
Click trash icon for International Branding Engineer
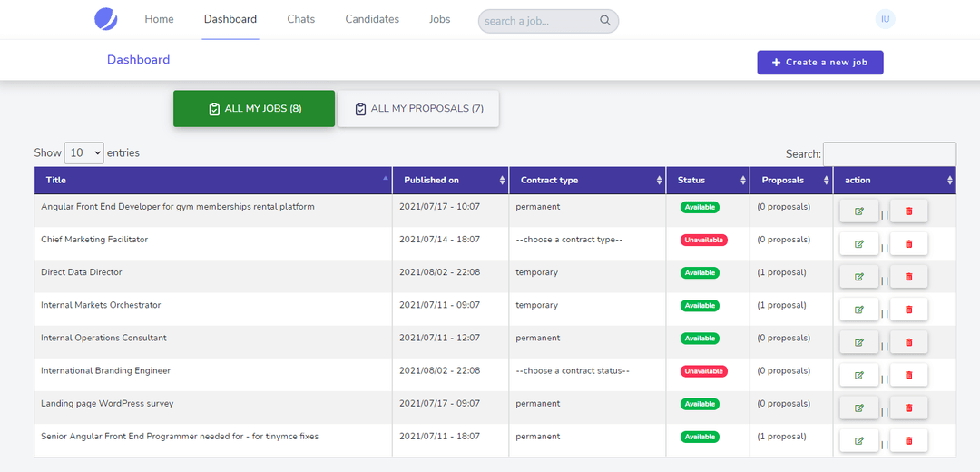coord(908,375)
